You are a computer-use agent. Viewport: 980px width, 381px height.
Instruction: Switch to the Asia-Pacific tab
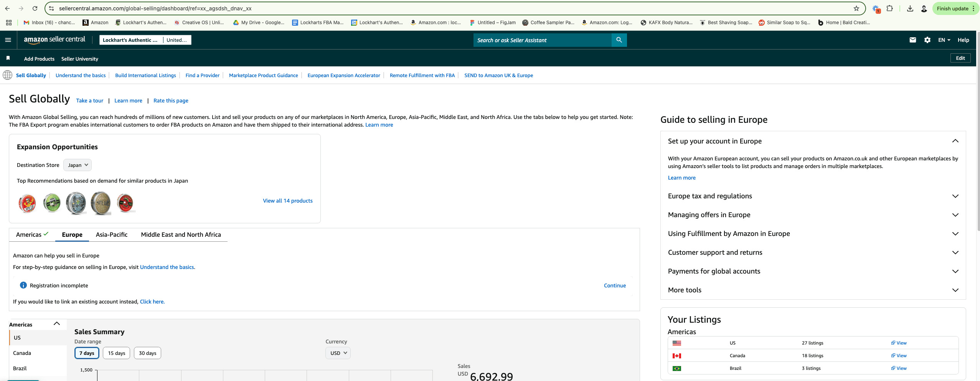[112, 234]
